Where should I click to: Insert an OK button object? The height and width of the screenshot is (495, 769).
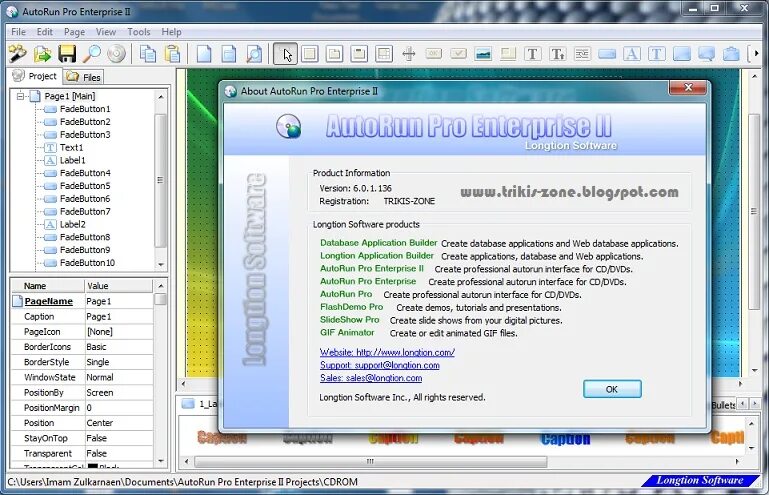click(434, 53)
